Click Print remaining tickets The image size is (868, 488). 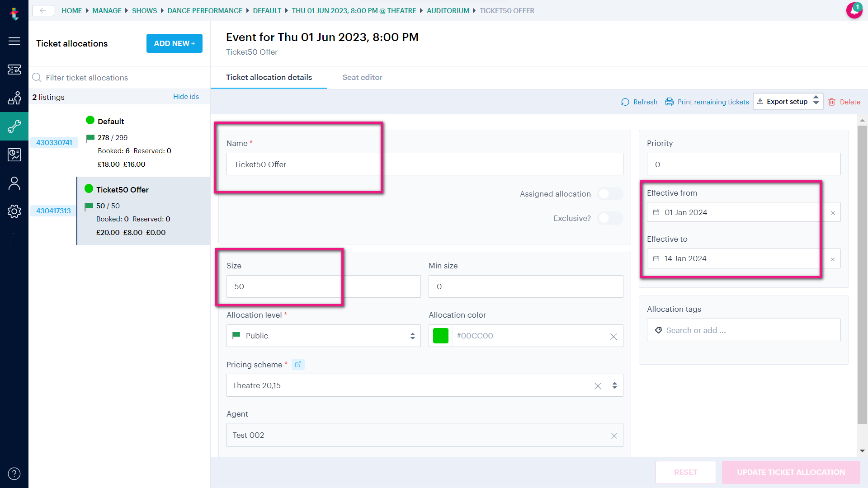click(713, 102)
